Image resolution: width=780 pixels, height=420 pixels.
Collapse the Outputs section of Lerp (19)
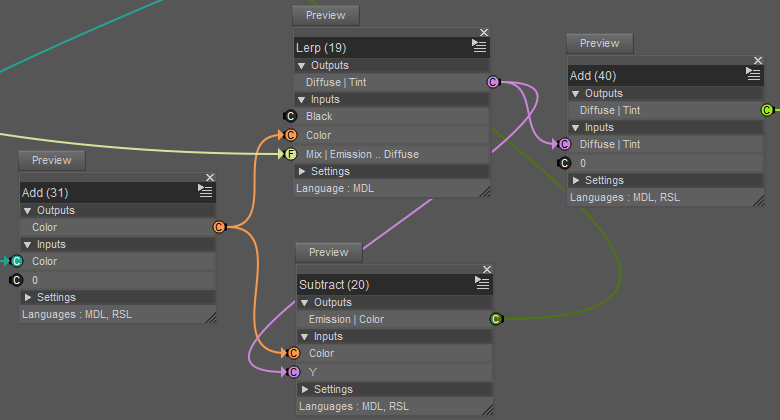[x=301, y=66]
